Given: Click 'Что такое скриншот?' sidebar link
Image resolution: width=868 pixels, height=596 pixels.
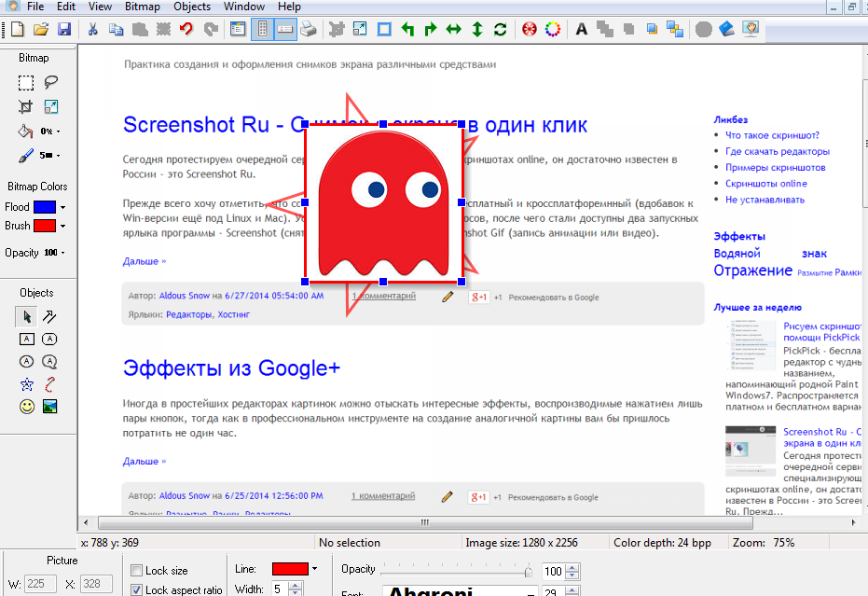Looking at the screenshot, I should point(772,135).
